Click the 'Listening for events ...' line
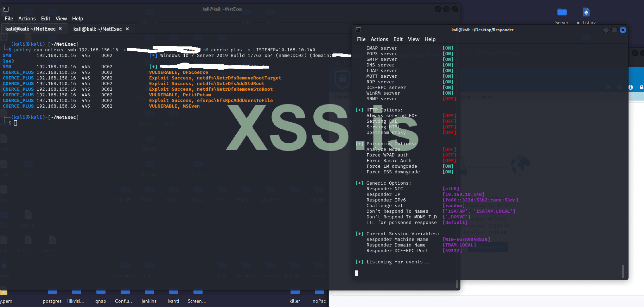The height and width of the screenshot is (307, 644). [398, 262]
